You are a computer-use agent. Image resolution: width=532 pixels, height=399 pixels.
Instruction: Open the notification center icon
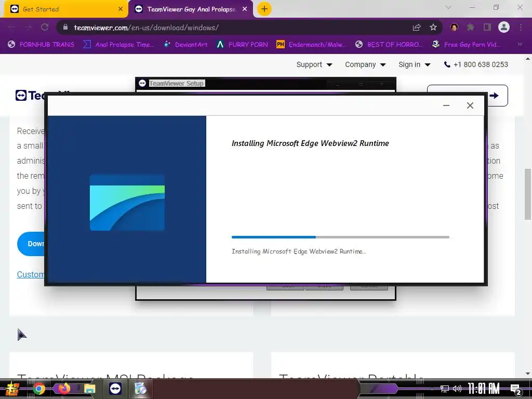pos(516,389)
